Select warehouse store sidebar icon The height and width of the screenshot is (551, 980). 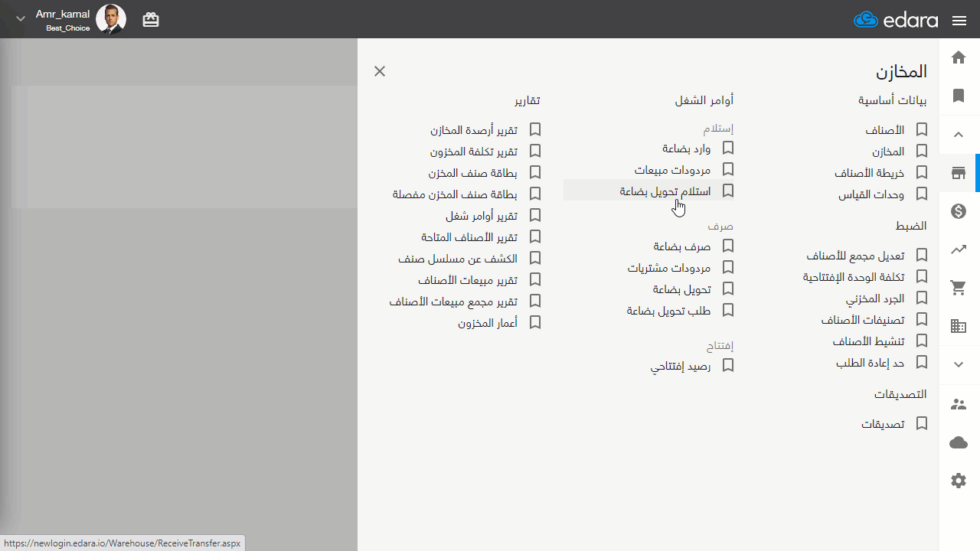click(x=959, y=173)
